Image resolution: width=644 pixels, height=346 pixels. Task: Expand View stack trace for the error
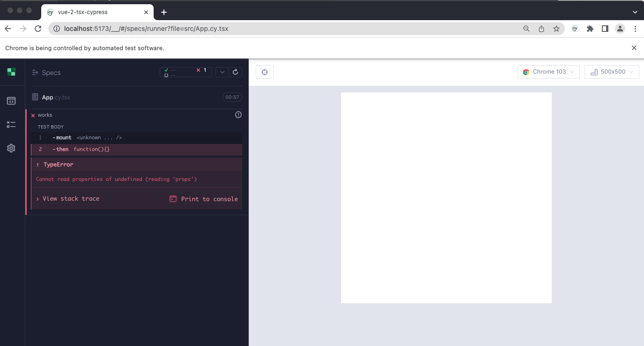click(x=68, y=198)
